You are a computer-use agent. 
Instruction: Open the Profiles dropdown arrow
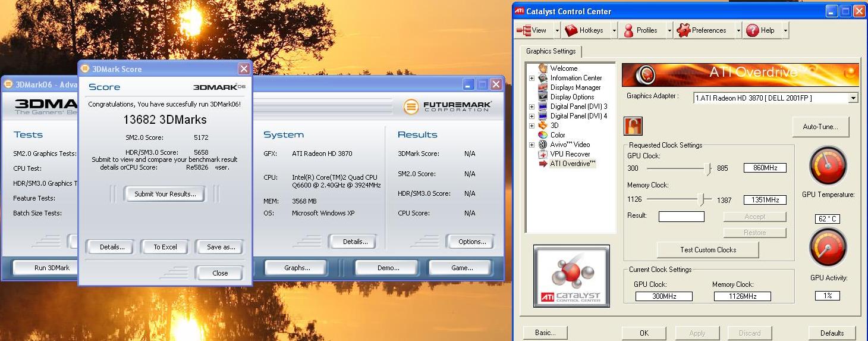[669, 30]
